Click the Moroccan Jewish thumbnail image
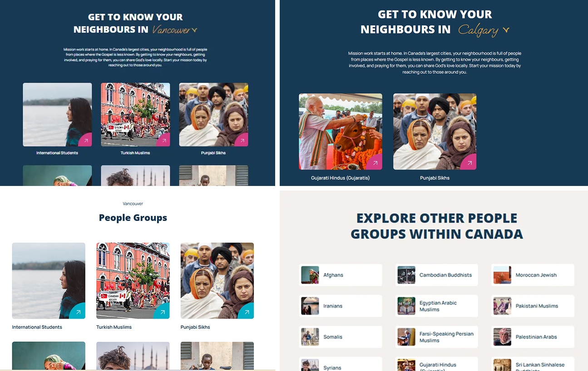Viewport: 588px width, 371px height. (502, 275)
